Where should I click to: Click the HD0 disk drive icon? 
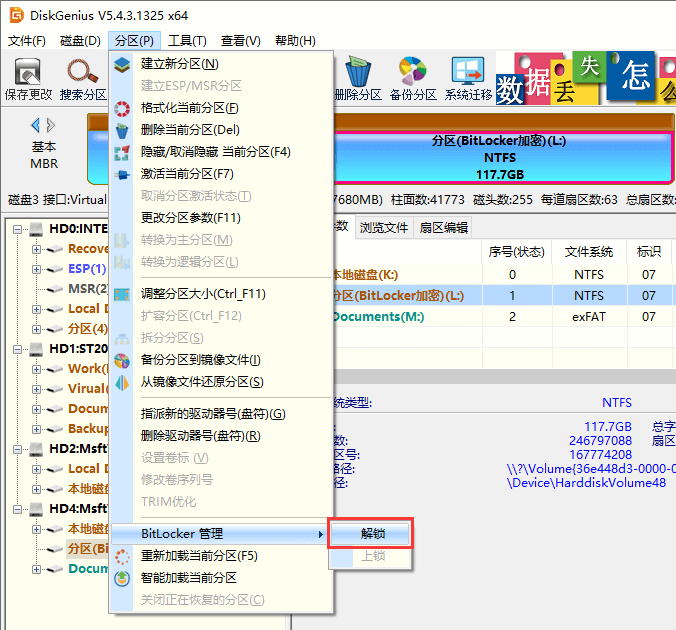37,229
